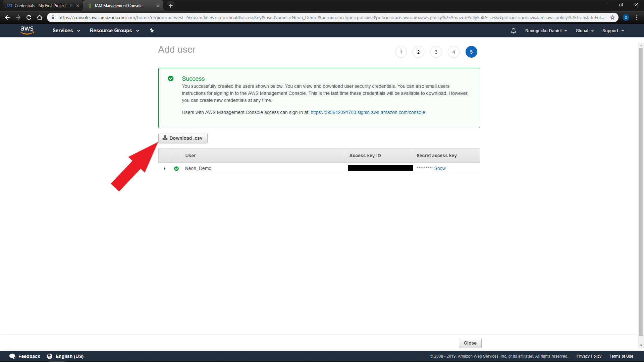This screenshot has height=362, width=644.
Task: Open a new browser tab
Action: click(x=171, y=5)
